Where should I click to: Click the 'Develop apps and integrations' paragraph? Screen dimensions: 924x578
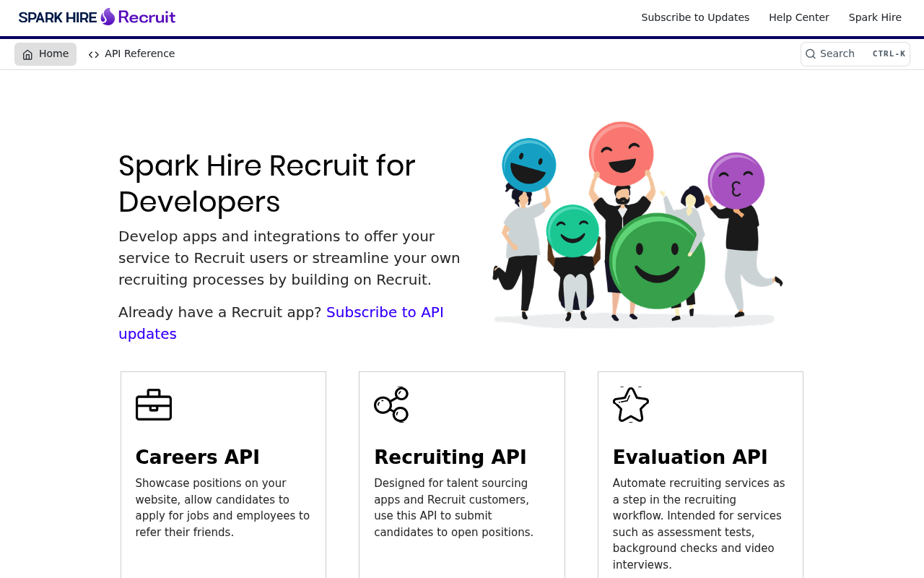click(x=289, y=258)
